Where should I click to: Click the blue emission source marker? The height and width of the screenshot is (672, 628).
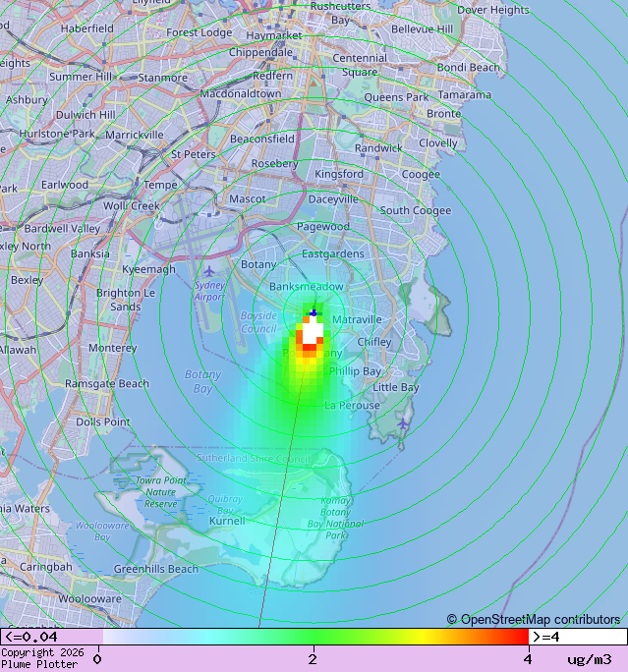pyautogui.click(x=314, y=312)
